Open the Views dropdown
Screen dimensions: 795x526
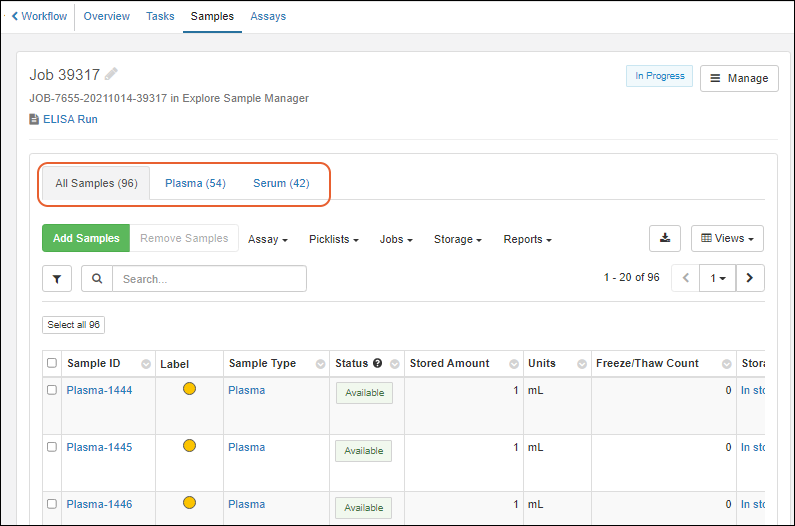727,238
